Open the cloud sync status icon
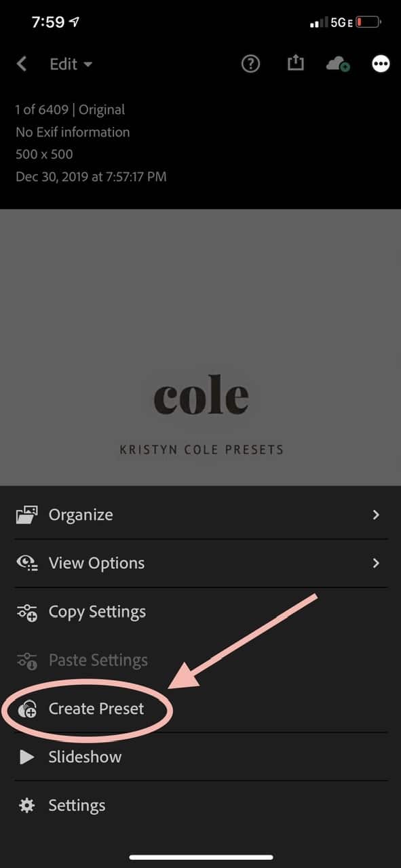This screenshot has height=868, width=401. (x=338, y=64)
